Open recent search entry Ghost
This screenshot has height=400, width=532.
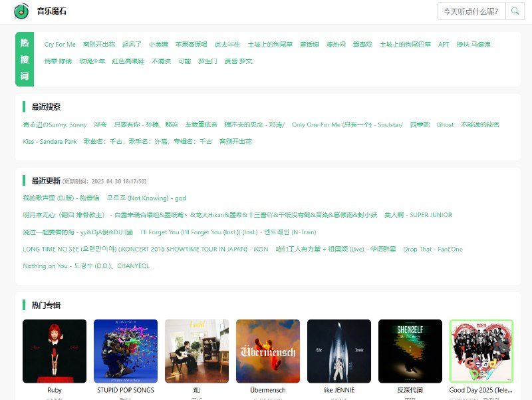pos(445,124)
